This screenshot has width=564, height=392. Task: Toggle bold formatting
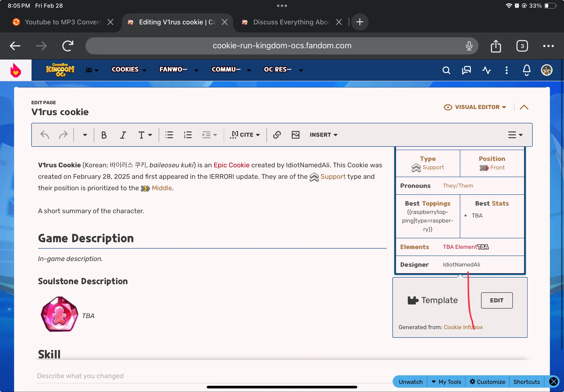(104, 135)
